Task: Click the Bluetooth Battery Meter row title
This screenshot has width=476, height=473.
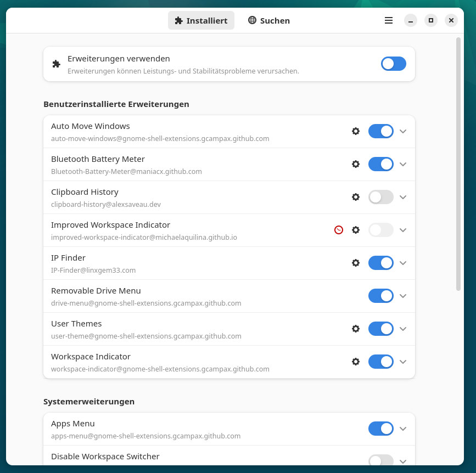Action: [x=98, y=159]
